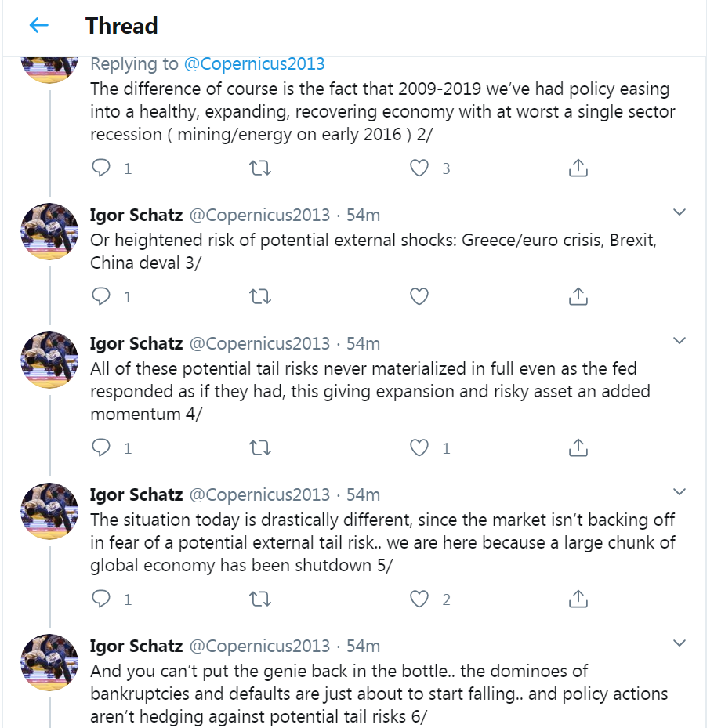714x728 pixels.
Task: Open @Copernicus2013 handle on genie bottle tweet
Action: point(259,647)
